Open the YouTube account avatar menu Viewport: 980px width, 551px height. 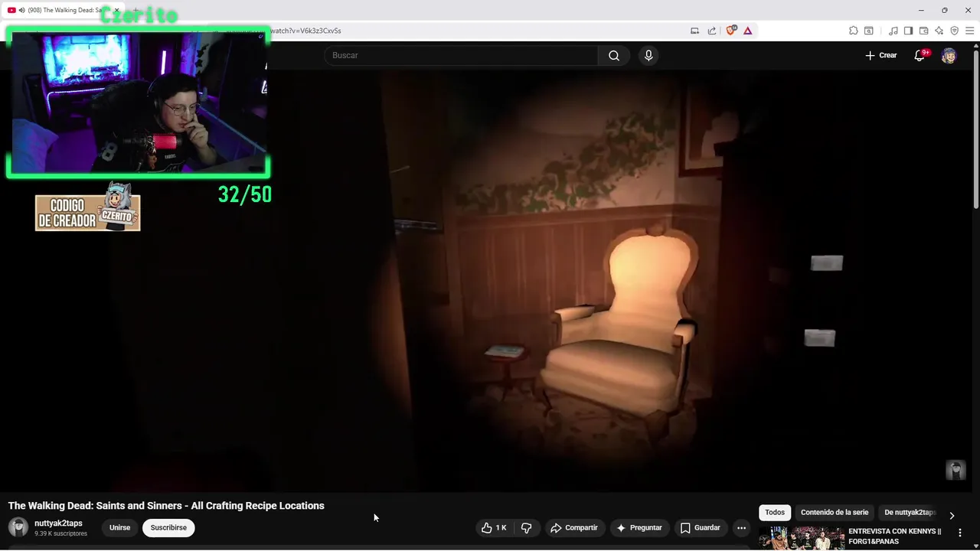point(949,55)
